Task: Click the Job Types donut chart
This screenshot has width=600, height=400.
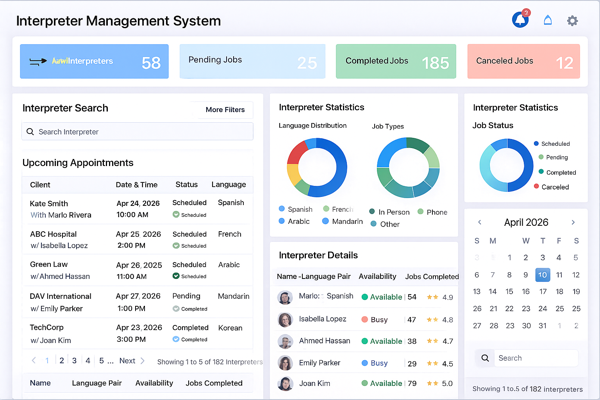Action: (x=408, y=167)
